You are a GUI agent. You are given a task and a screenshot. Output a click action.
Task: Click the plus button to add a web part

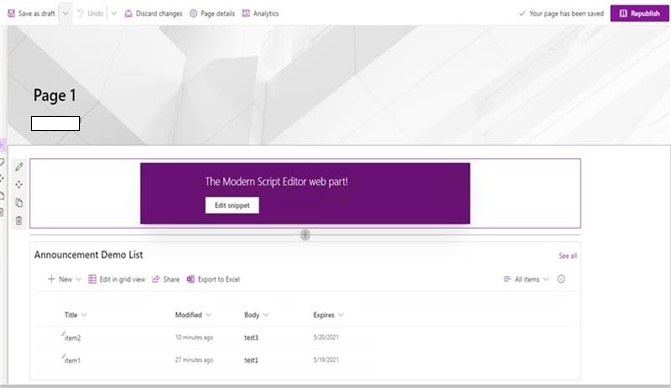305,235
